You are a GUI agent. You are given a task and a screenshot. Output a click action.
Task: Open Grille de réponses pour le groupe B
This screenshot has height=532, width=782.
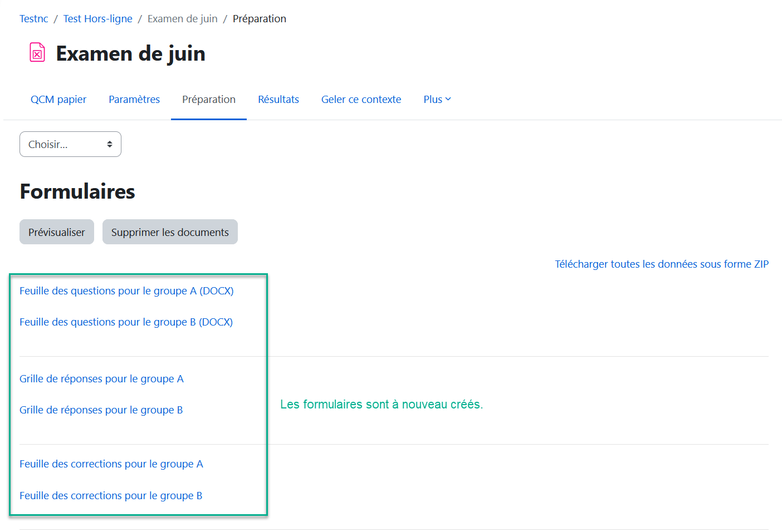[101, 410]
